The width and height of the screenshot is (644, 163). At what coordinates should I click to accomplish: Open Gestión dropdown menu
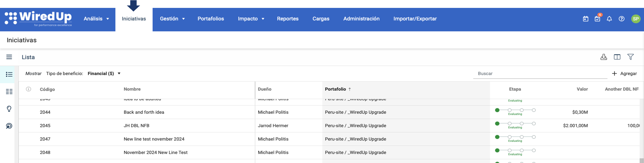tap(173, 19)
